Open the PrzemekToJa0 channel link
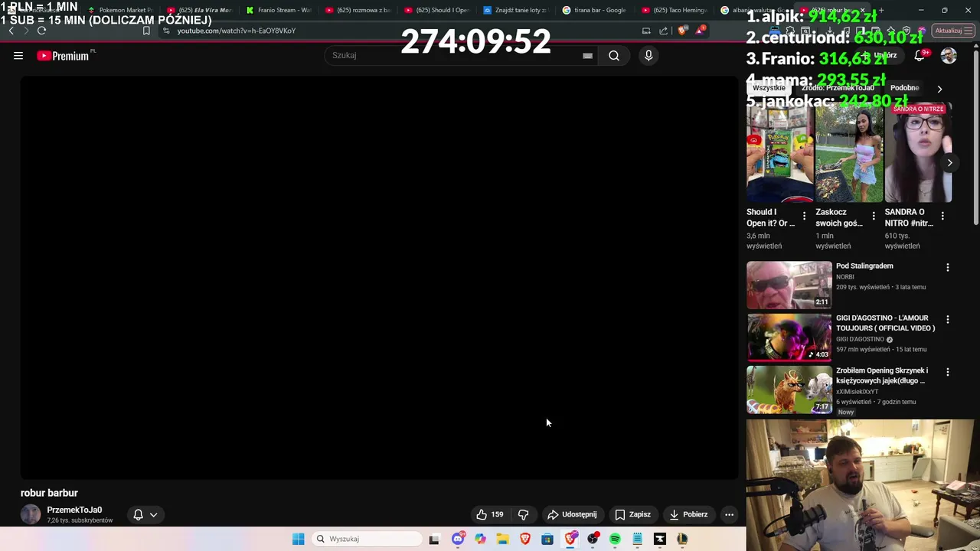Image resolution: width=980 pixels, height=551 pixels. tap(74, 510)
